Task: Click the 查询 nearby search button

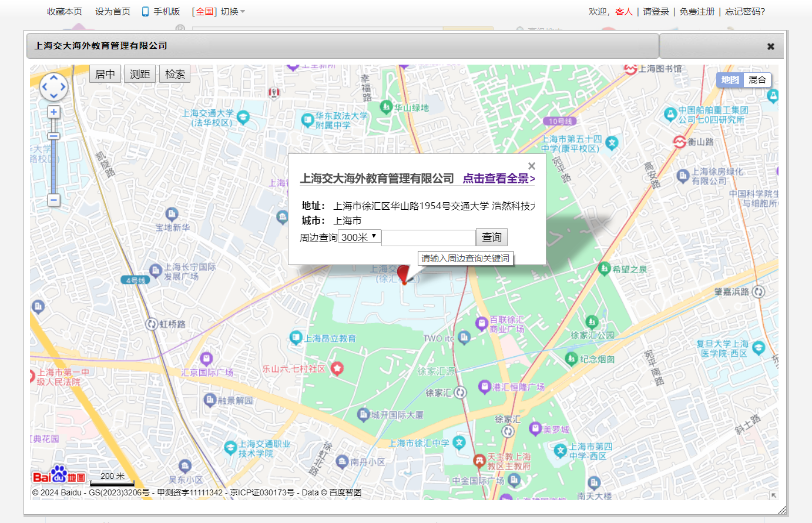Action: (x=491, y=237)
